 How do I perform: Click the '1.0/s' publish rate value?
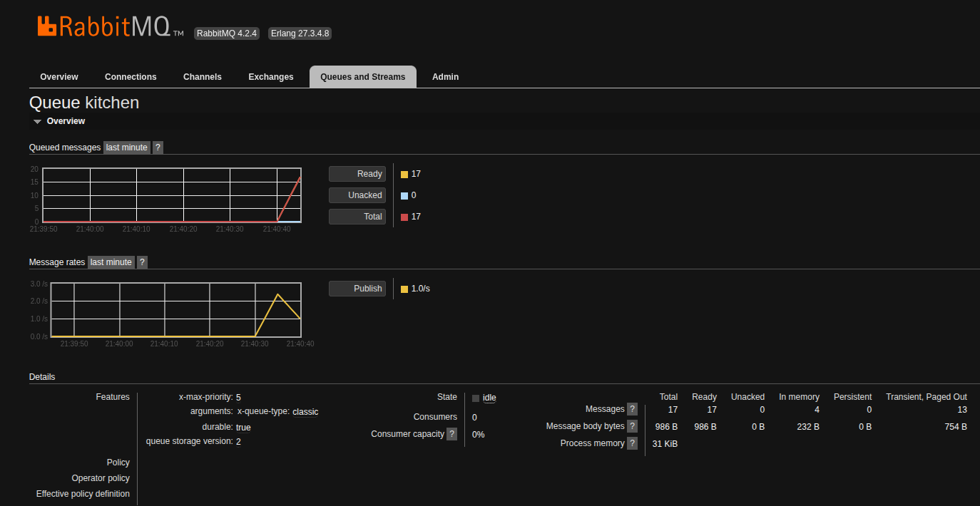421,289
